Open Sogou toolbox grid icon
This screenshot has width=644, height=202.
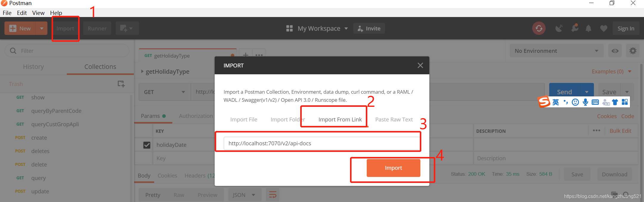[625, 102]
